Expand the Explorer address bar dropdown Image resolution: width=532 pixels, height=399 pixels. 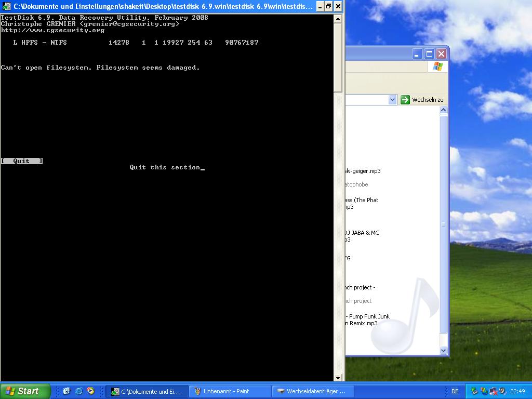392,100
